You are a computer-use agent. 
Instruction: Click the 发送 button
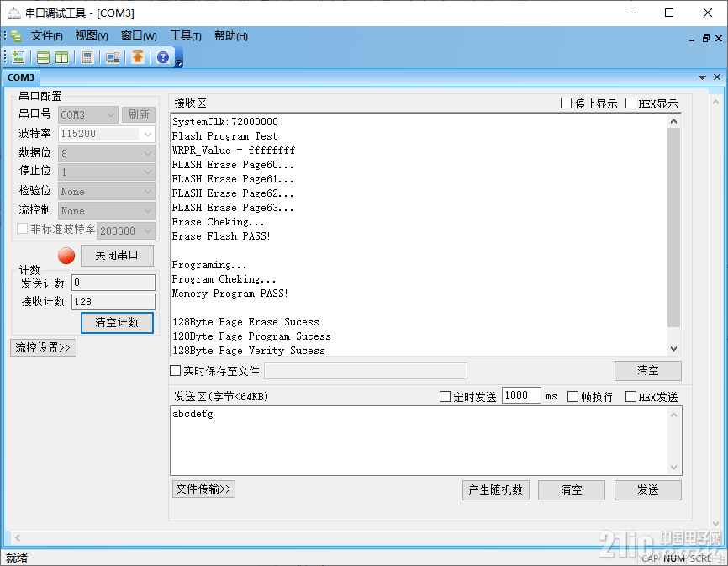click(x=647, y=489)
